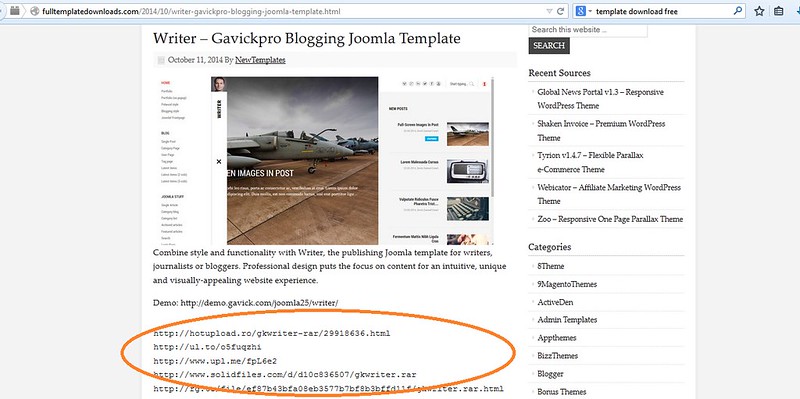
Task: Click the 'Search this website' input box
Action: point(588,30)
